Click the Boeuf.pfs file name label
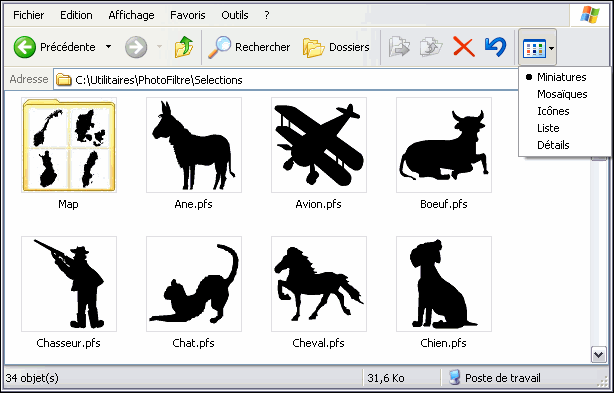The height and width of the screenshot is (393, 614). (x=444, y=204)
